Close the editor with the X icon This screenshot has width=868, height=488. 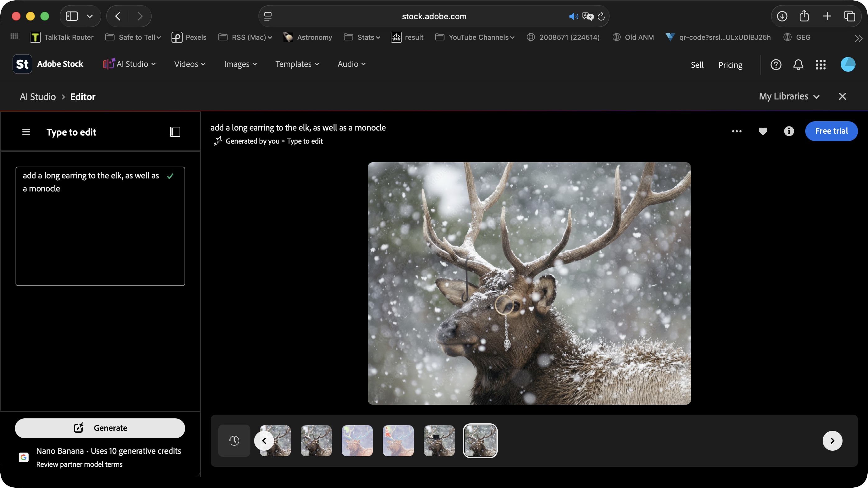(843, 96)
